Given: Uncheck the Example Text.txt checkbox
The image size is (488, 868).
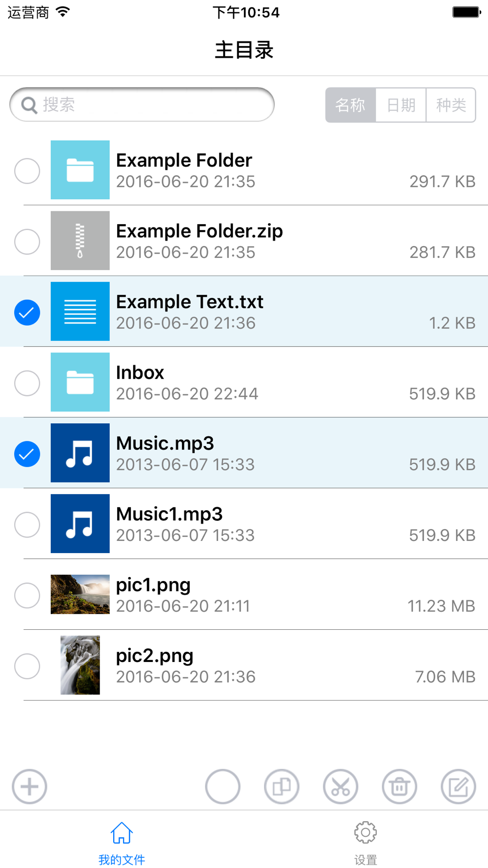Looking at the screenshot, I should [x=27, y=312].
